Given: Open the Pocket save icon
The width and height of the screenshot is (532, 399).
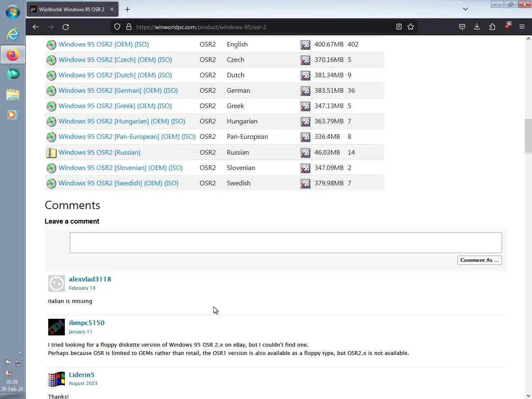Looking at the screenshot, I should pyautogui.click(x=462, y=27).
